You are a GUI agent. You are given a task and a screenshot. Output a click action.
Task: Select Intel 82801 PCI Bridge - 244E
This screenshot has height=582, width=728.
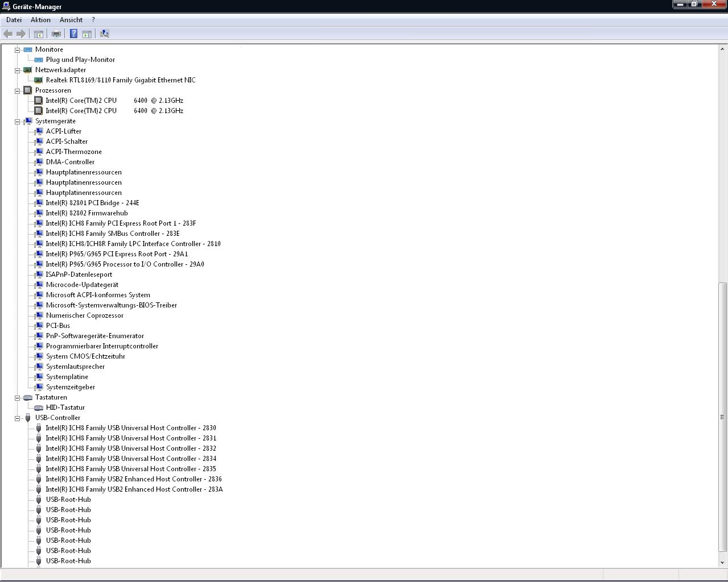(92, 203)
